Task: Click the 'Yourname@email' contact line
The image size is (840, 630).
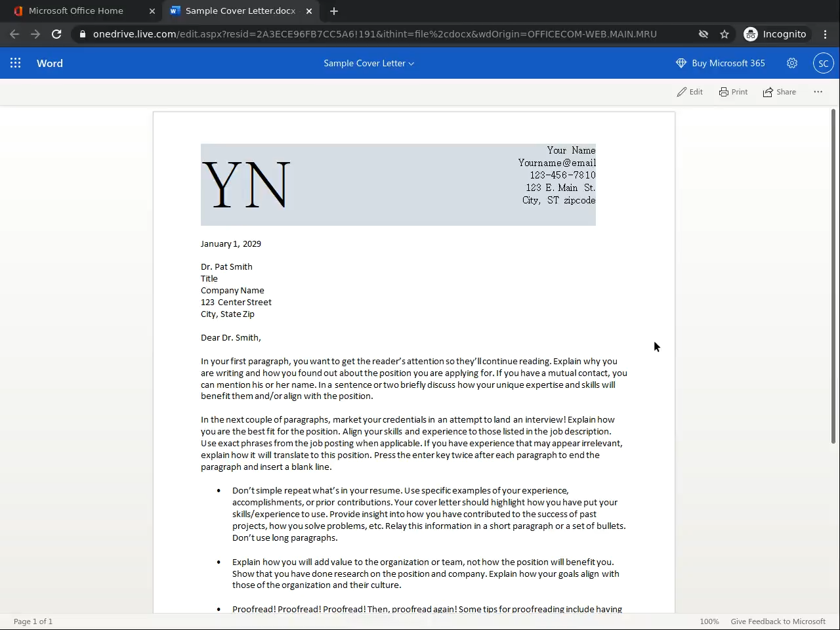Action: 557,163
